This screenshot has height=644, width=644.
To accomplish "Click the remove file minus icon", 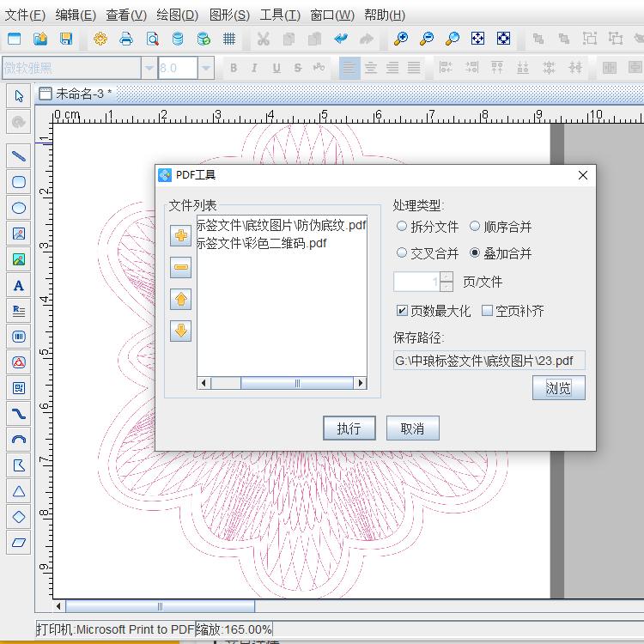I will [180, 268].
